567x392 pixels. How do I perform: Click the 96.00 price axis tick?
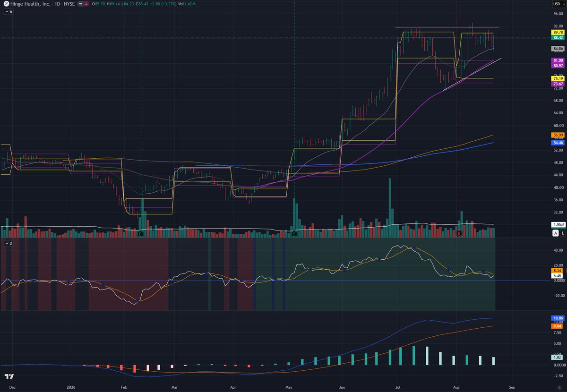(x=558, y=14)
